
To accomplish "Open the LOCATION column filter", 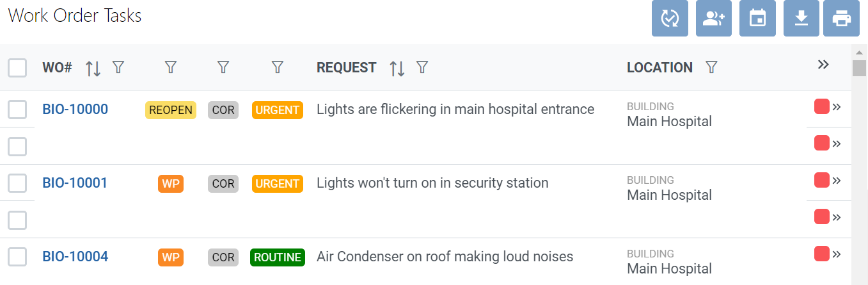I will (x=711, y=67).
